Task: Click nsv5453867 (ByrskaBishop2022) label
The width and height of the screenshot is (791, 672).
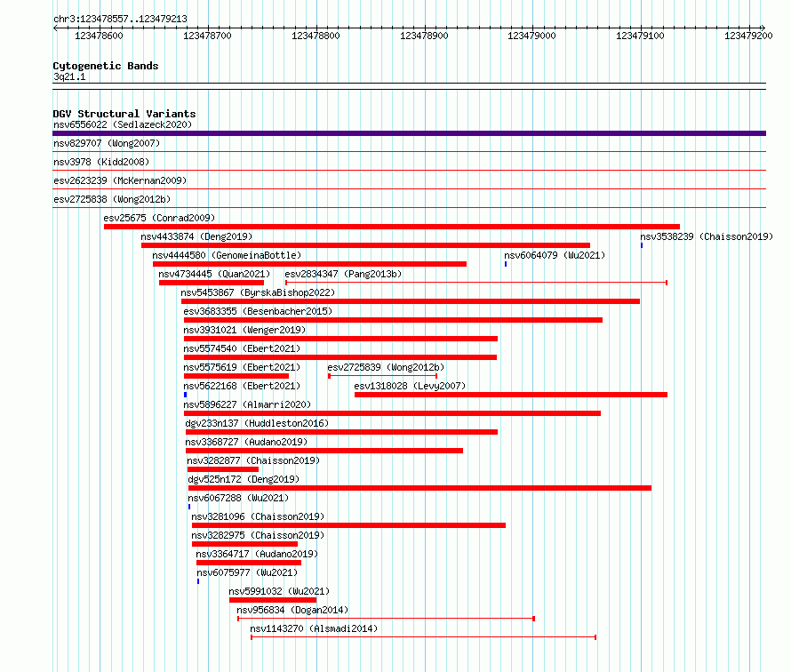Action: click(258, 292)
